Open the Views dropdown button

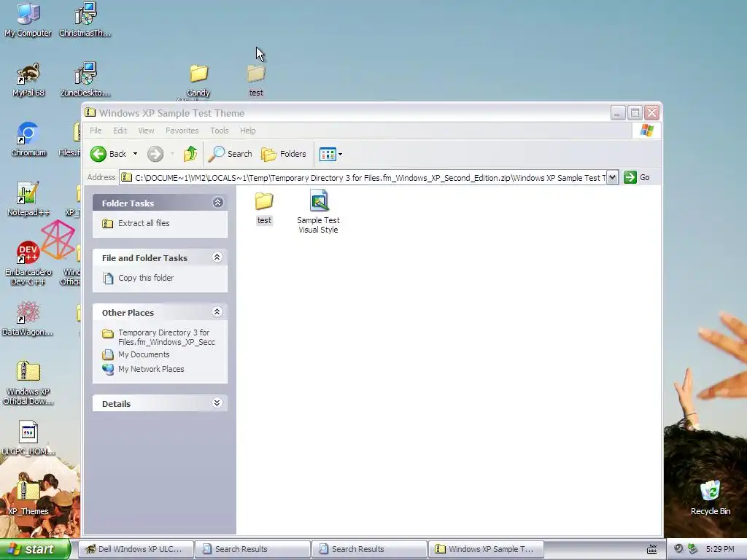330,155
